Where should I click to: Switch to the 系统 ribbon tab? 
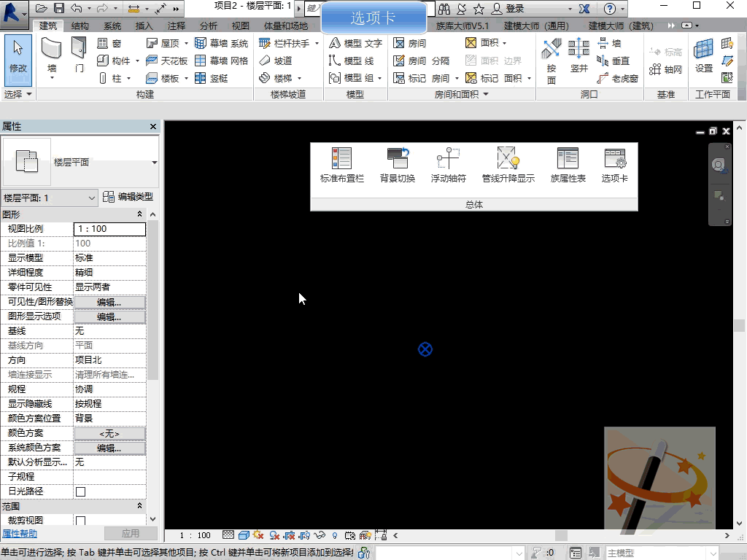(x=112, y=26)
